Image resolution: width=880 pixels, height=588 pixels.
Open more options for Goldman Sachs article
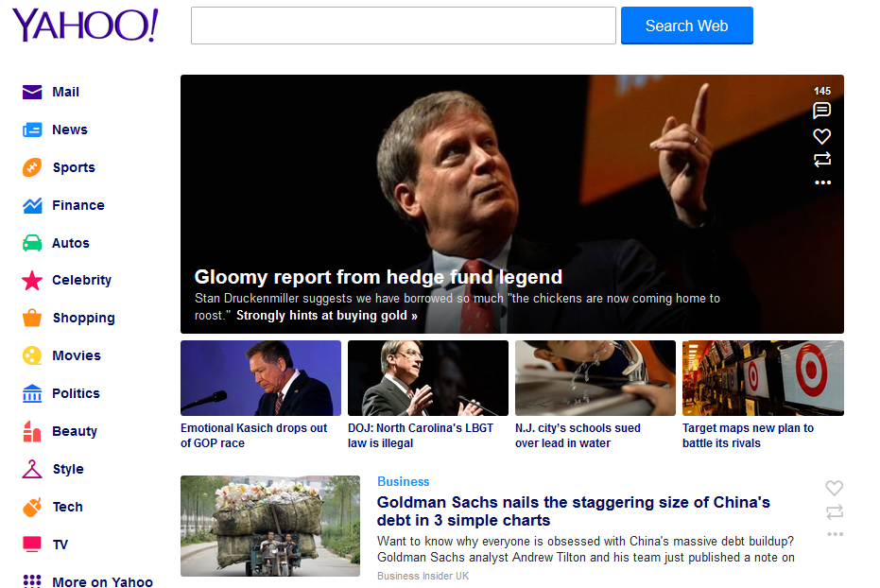click(x=835, y=534)
